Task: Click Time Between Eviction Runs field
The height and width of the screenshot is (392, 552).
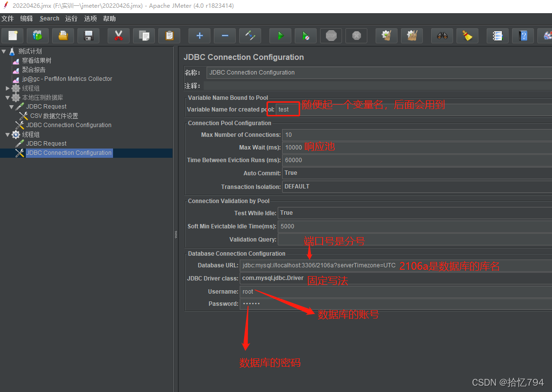Action: [417, 160]
